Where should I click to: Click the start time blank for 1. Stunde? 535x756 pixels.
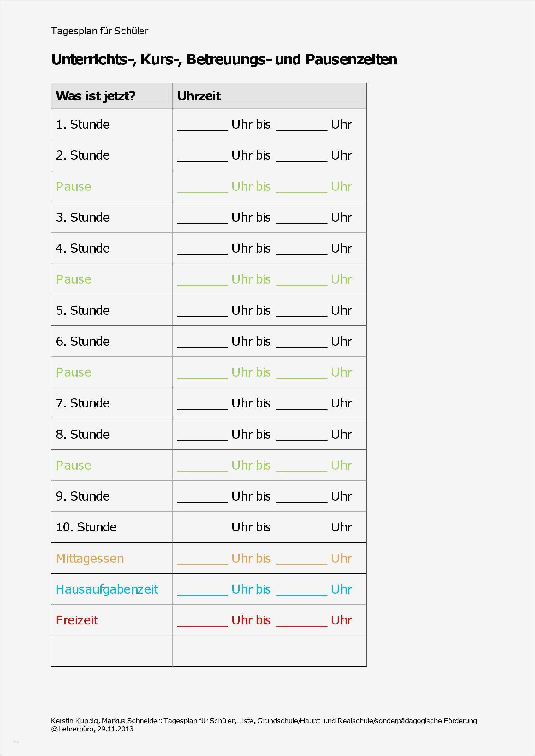click(202, 126)
